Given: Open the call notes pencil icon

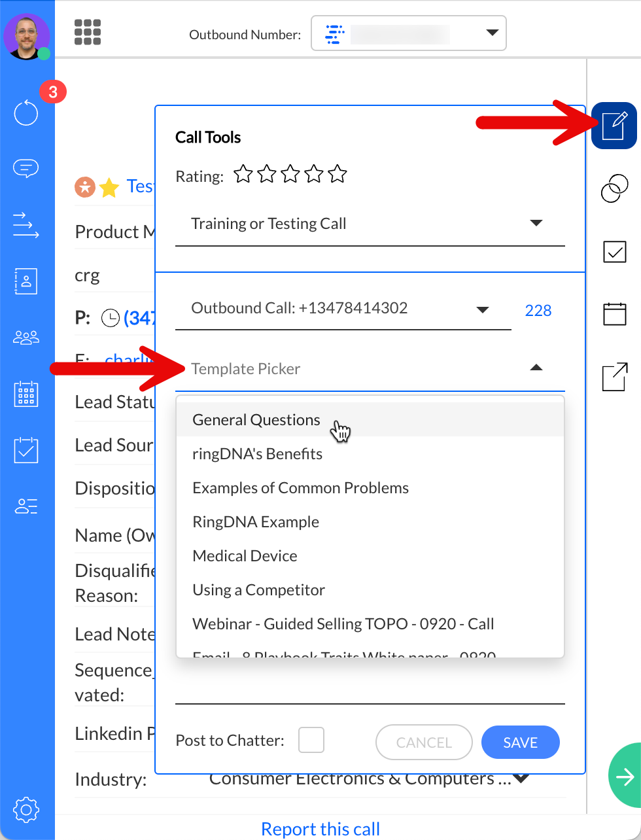Looking at the screenshot, I should point(614,126).
